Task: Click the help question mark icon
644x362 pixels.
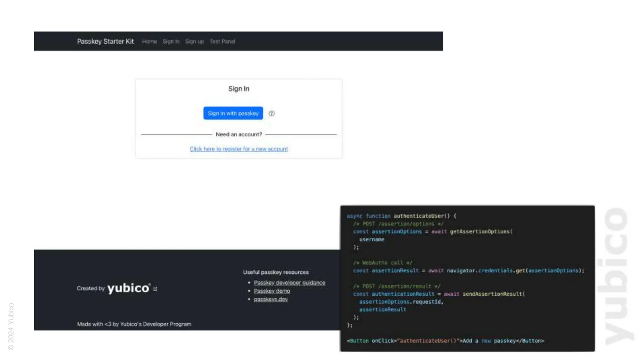Action: tap(271, 113)
